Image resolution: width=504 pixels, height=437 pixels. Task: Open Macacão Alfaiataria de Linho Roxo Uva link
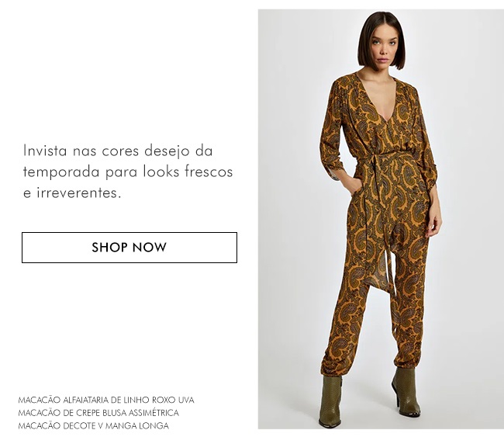pos(106,400)
